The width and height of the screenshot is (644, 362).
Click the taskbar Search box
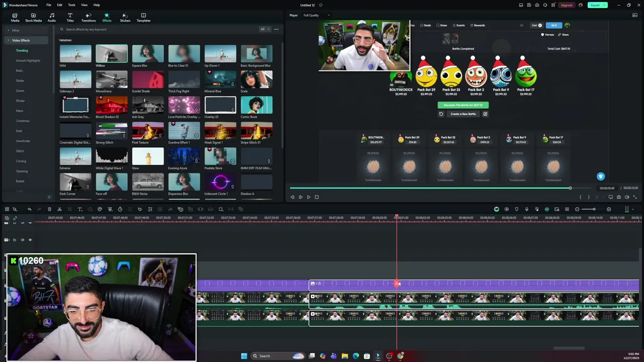pos(278,356)
